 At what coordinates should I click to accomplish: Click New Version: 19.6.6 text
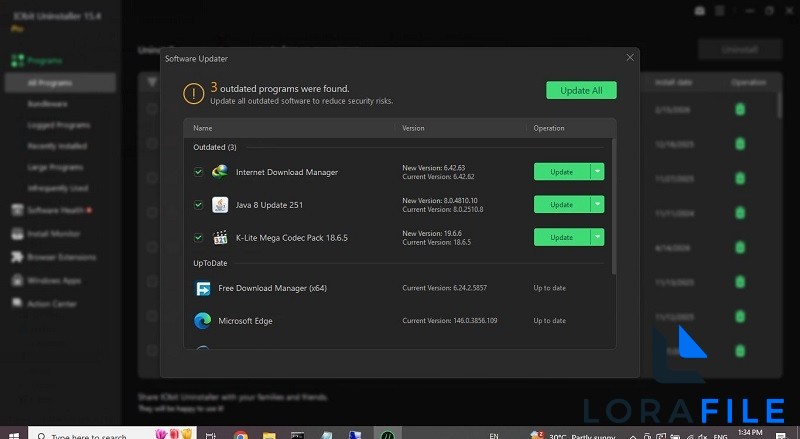pyautogui.click(x=432, y=233)
